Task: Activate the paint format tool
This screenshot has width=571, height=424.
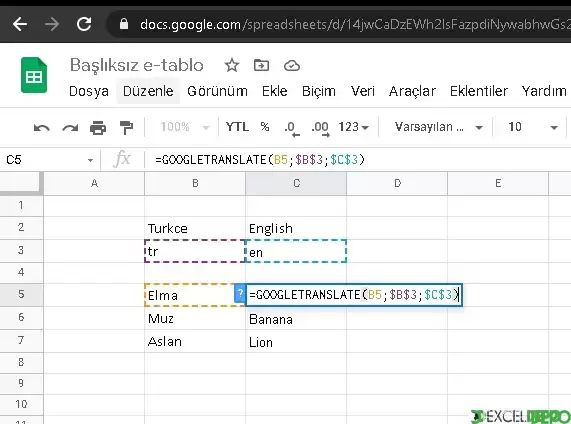Action: 126,127
